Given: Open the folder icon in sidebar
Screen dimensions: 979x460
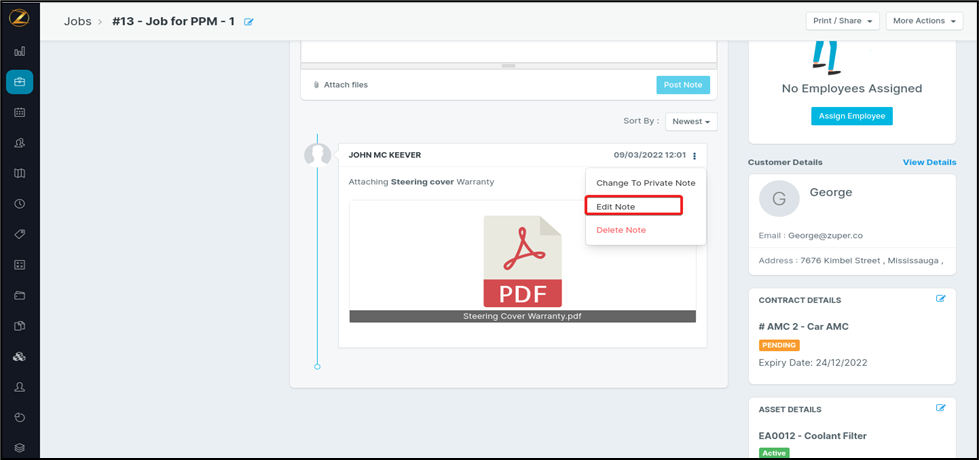Looking at the screenshot, I should coord(19,295).
